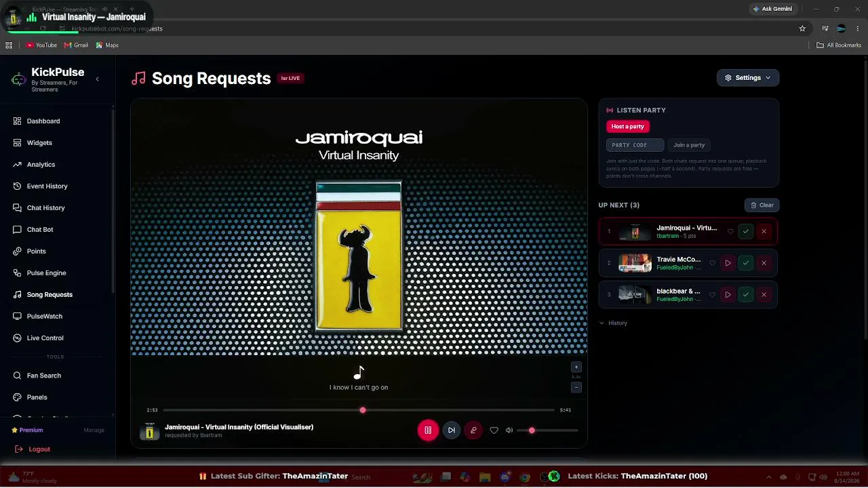Click the Pulse Engine sidebar icon
Image resolution: width=868 pixels, height=488 pixels.
click(18, 273)
